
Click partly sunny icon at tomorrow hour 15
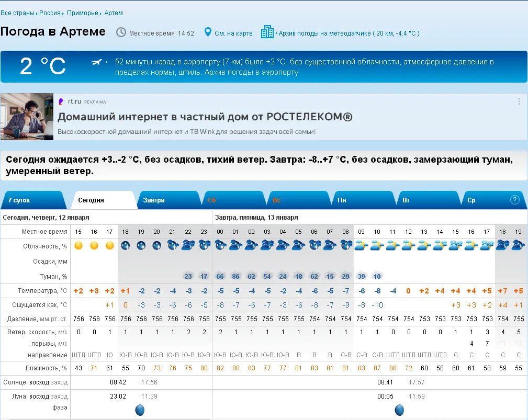click(455, 246)
